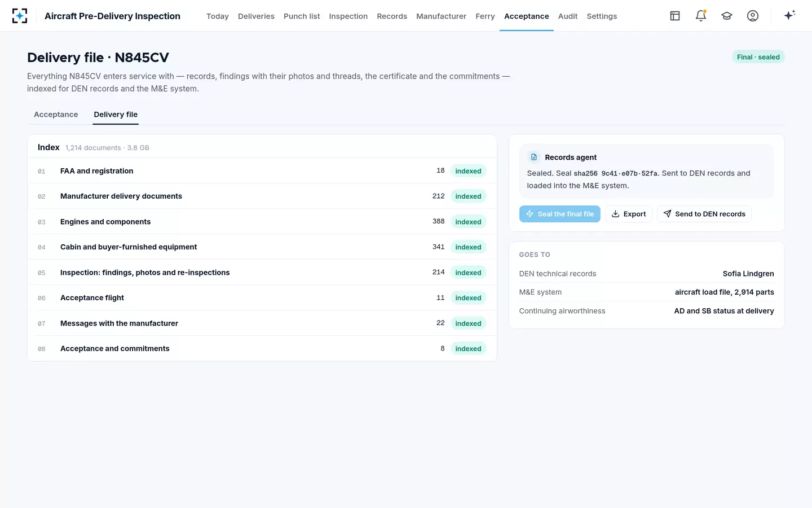The width and height of the screenshot is (812, 508).
Task: Open the Punch list page
Action: (302, 16)
